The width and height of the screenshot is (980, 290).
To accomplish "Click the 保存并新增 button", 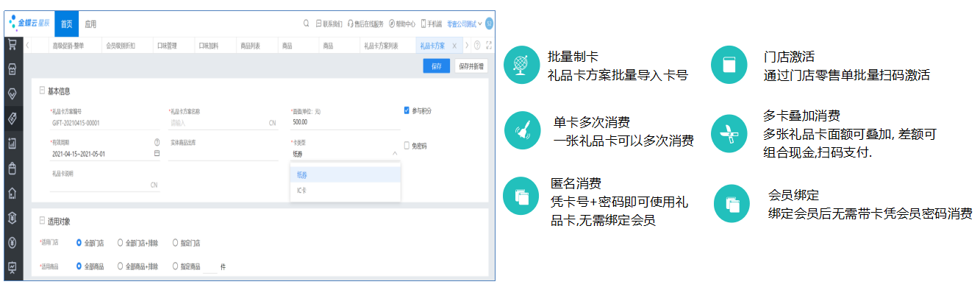I will coord(471,66).
